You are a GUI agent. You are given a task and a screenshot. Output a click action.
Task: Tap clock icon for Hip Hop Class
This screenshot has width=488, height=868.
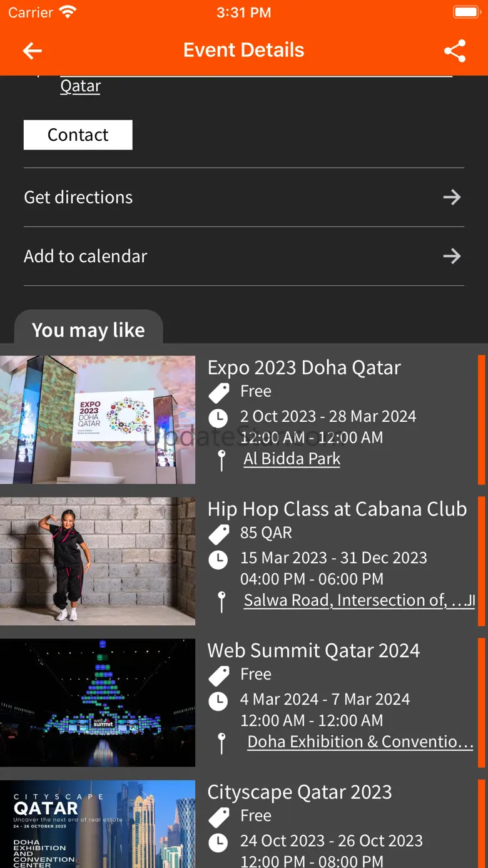tap(218, 559)
